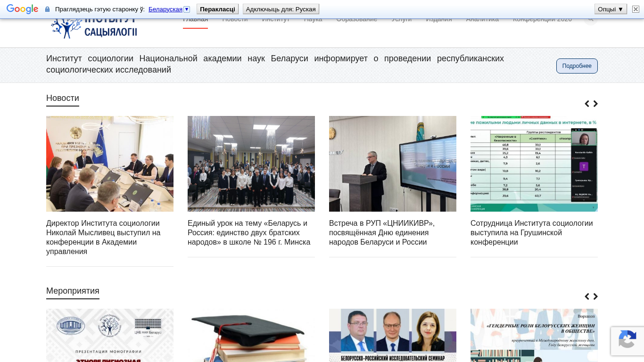
Task: Close the Google Translate bar
Action: tap(636, 9)
